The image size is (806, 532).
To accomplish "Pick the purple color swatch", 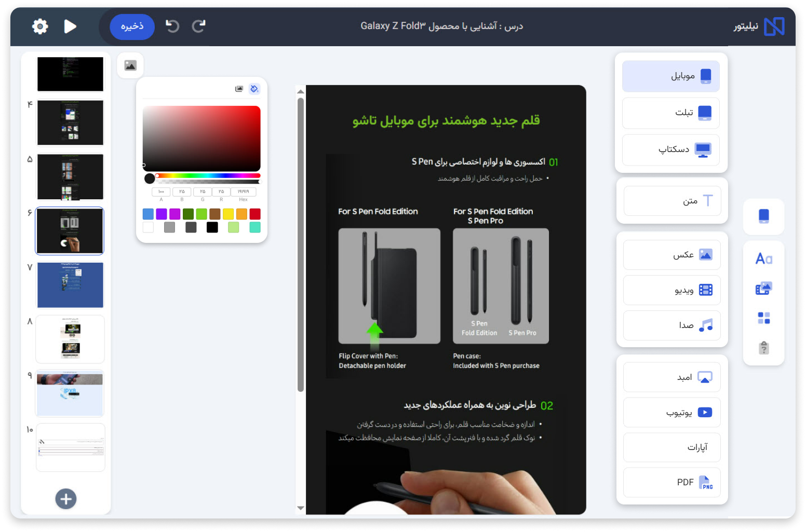I will coord(162,214).
